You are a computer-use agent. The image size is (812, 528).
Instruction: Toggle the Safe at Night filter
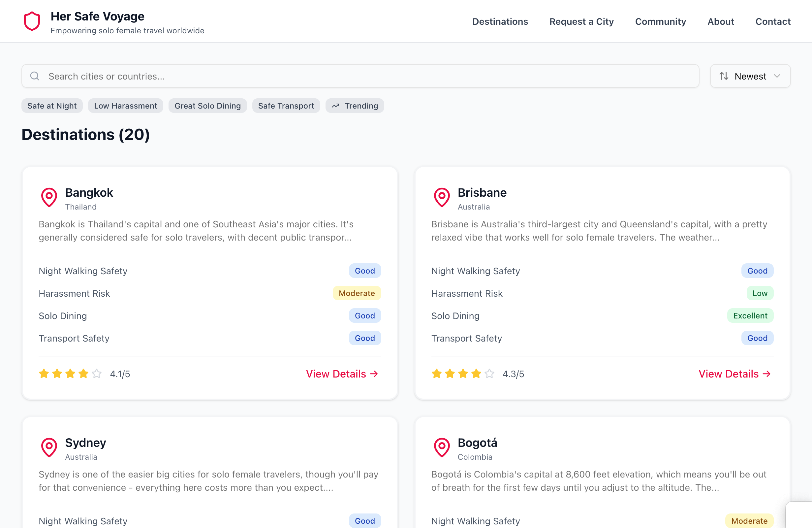(x=52, y=106)
